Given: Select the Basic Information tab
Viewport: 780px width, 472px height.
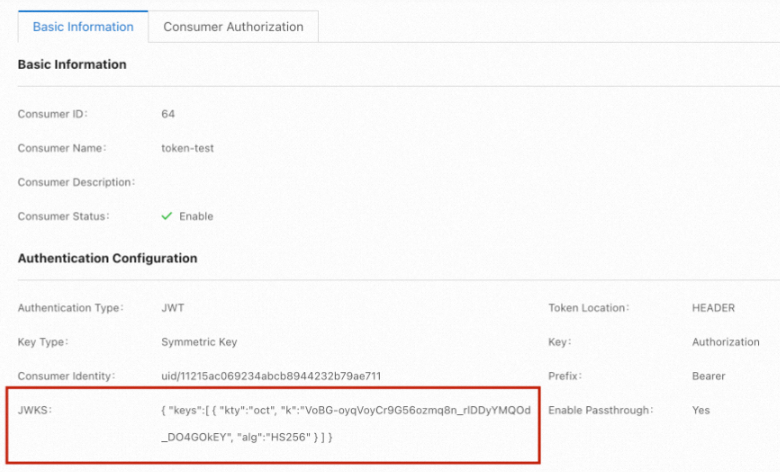Looking at the screenshot, I should click(x=83, y=27).
